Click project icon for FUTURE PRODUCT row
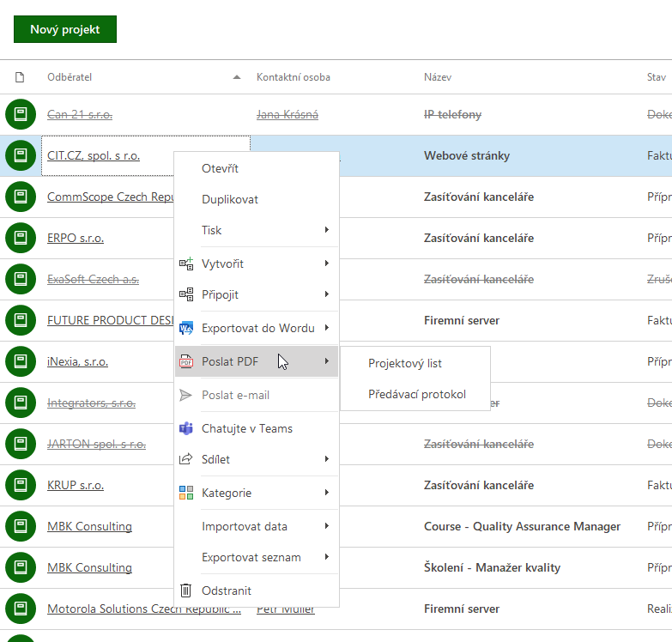The image size is (672, 642). [21, 320]
